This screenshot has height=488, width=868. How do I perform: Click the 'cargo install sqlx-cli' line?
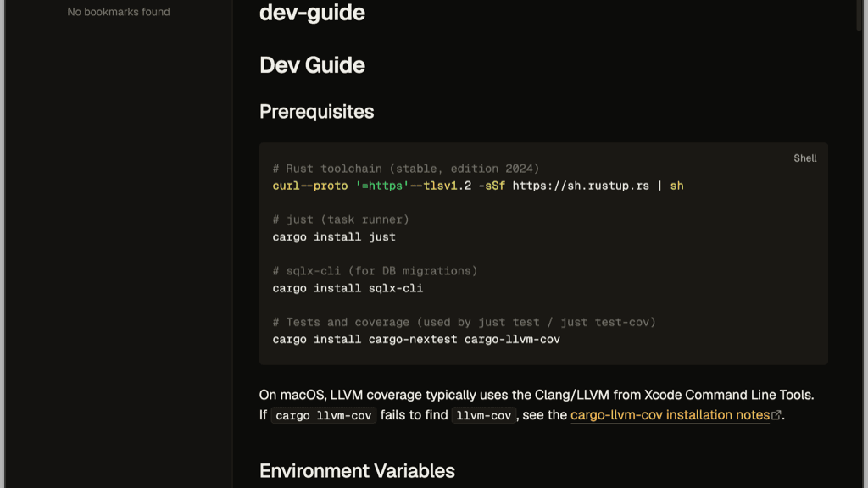(348, 288)
